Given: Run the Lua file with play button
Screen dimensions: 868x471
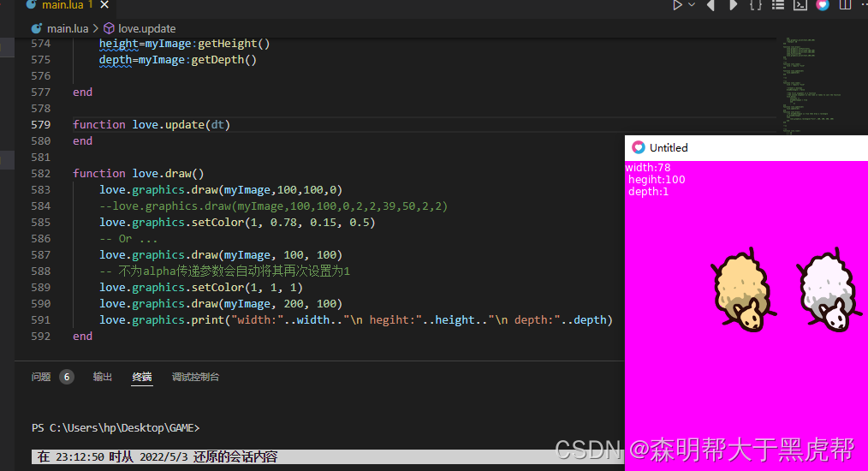Looking at the screenshot, I should 678,5.
